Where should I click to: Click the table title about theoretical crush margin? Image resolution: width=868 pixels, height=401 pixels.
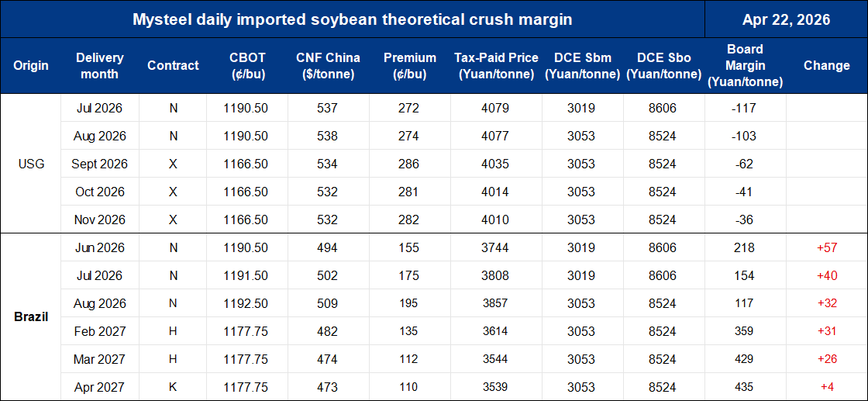[x=352, y=19]
